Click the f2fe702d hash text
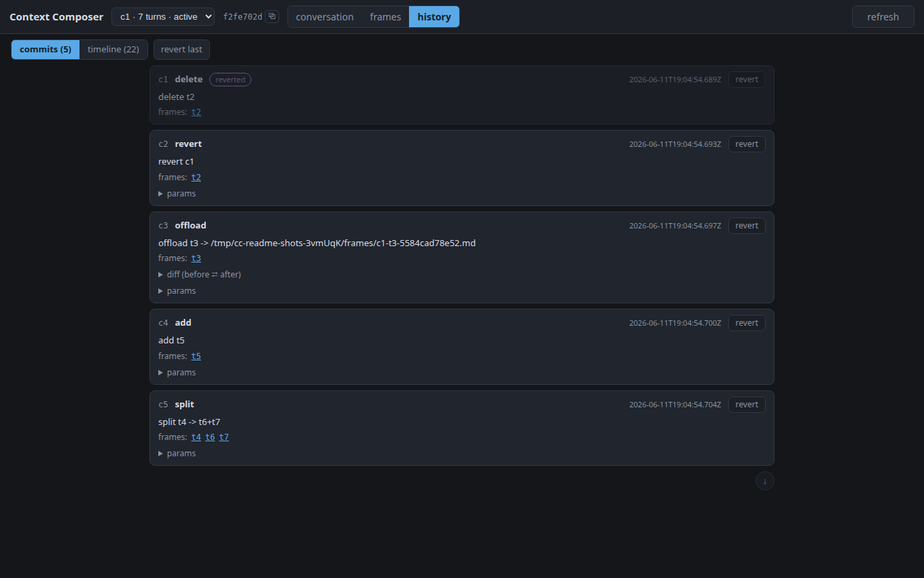 click(x=243, y=17)
